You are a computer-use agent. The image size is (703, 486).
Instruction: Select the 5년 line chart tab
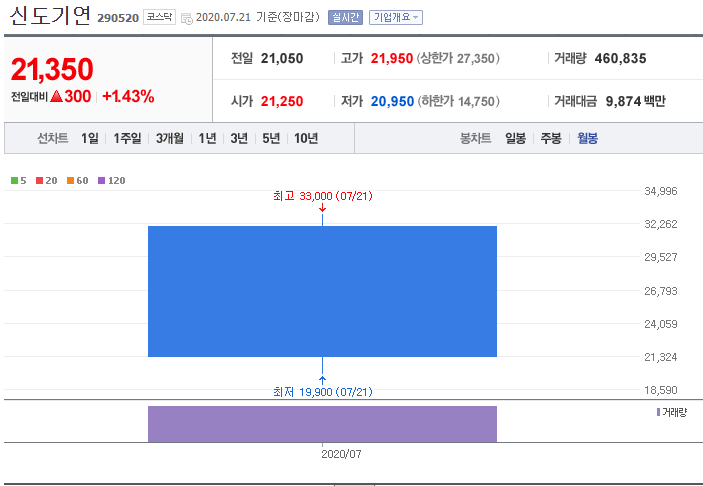click(x=271, y=138)
